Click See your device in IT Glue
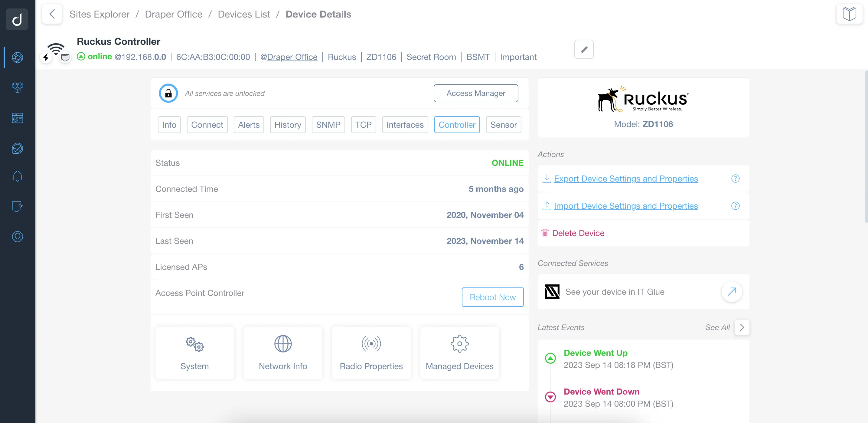Image resolution: width=868 pixels, height=423 pixels. [x=615, y=292]
